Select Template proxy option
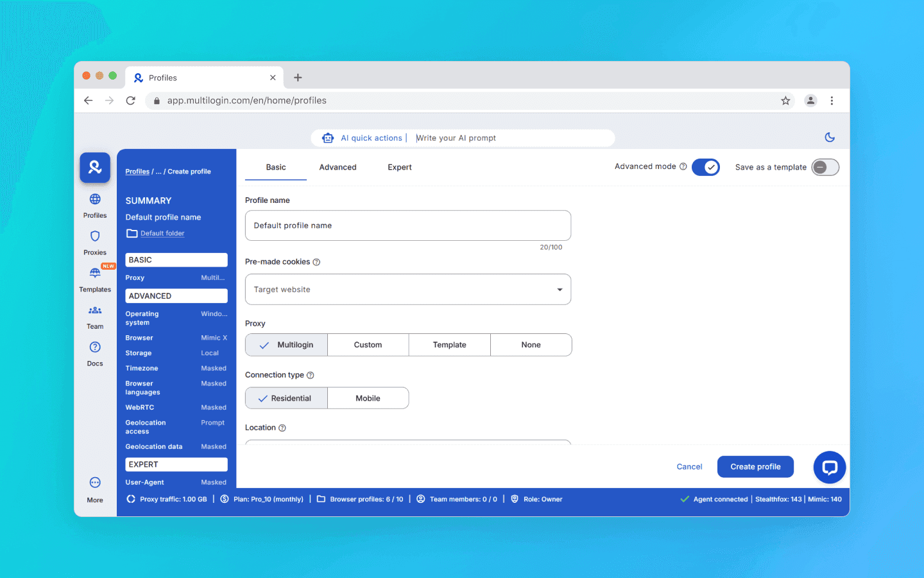The width and height of the screenshot is (924, 578). coord(450,345)
